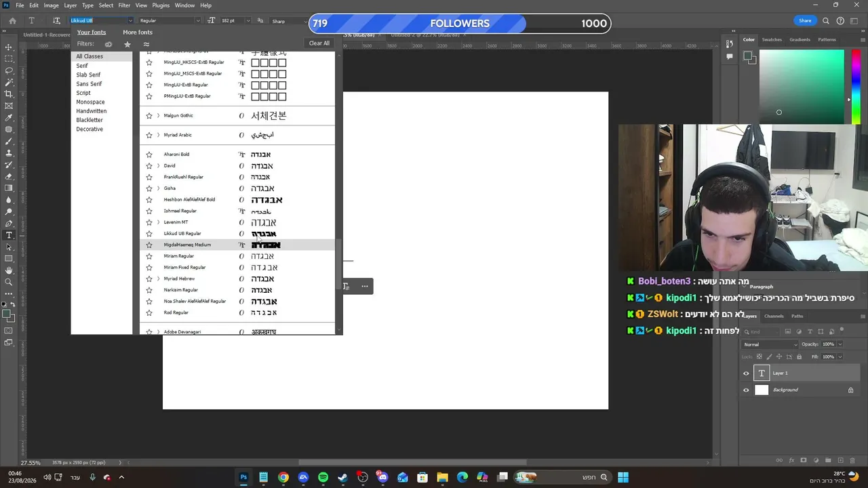This screenshot has width=868, height=488.
Task: Favorite the Malgun Gothic font star
Action: (149, 116)
